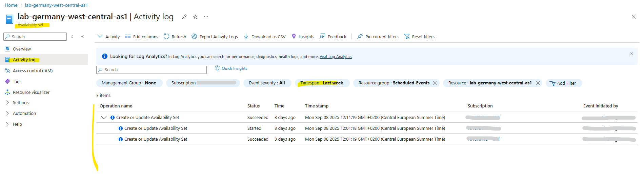Open Quick Insights lightbulb icon
The width and height of the screenshot is (644, 182).
tap(218, 68)
